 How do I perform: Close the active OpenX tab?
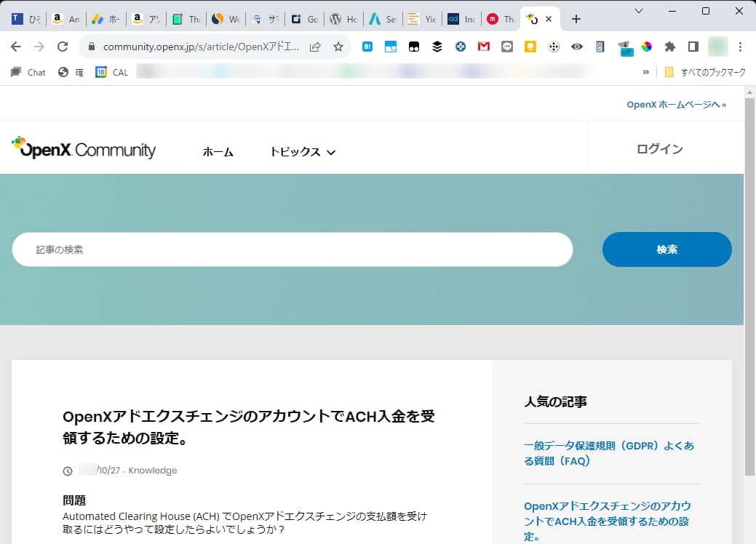tap(548, 20)
